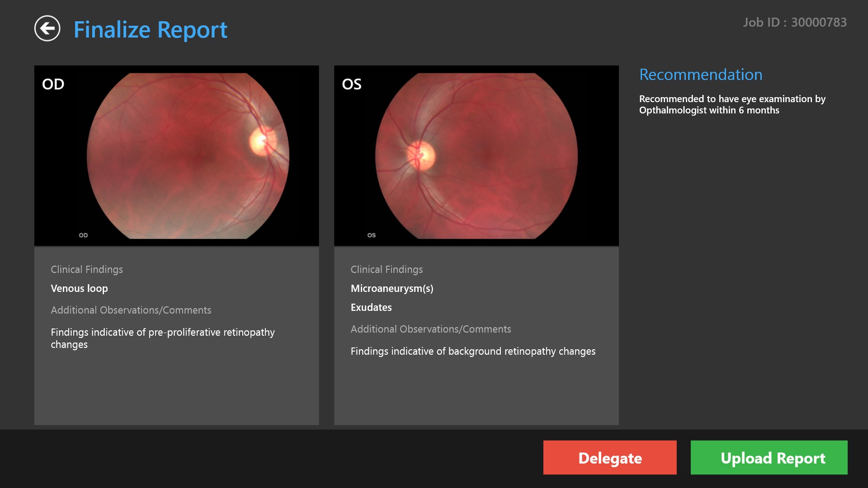Viewport: 868px width, 488px height.
Task: Open the OD fundus image
Action: pos(188,156)
